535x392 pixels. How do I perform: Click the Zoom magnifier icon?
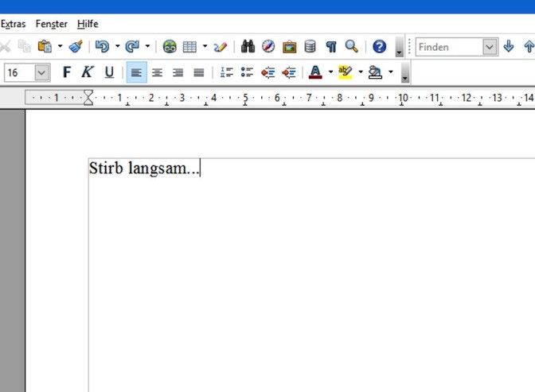[351, 46]
